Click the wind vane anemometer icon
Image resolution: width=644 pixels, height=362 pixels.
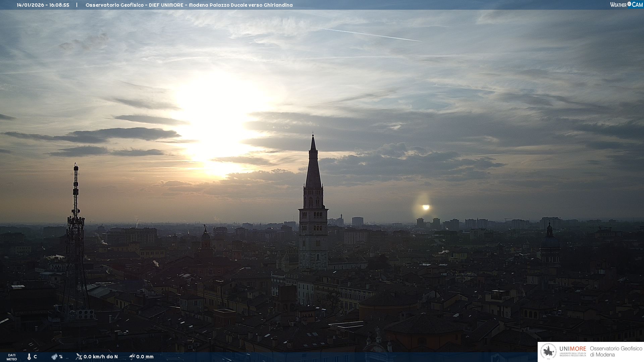click(x=79, y=356)
